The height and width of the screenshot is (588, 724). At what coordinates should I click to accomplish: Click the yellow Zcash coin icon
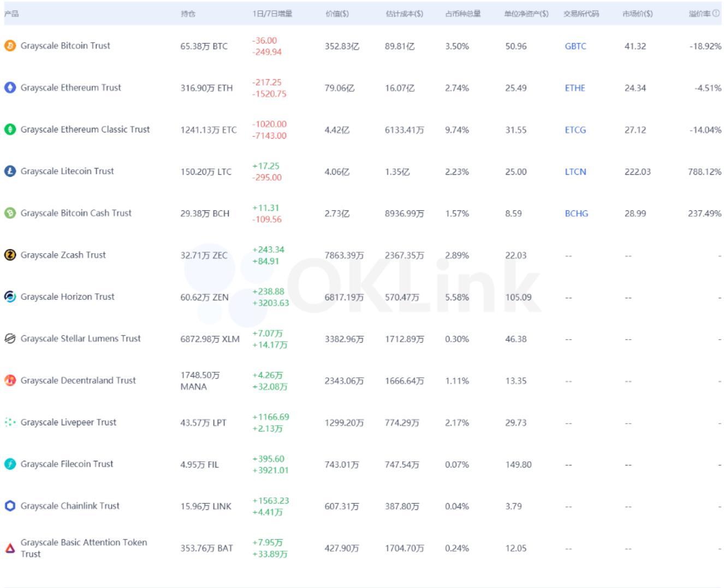[10, 255]
